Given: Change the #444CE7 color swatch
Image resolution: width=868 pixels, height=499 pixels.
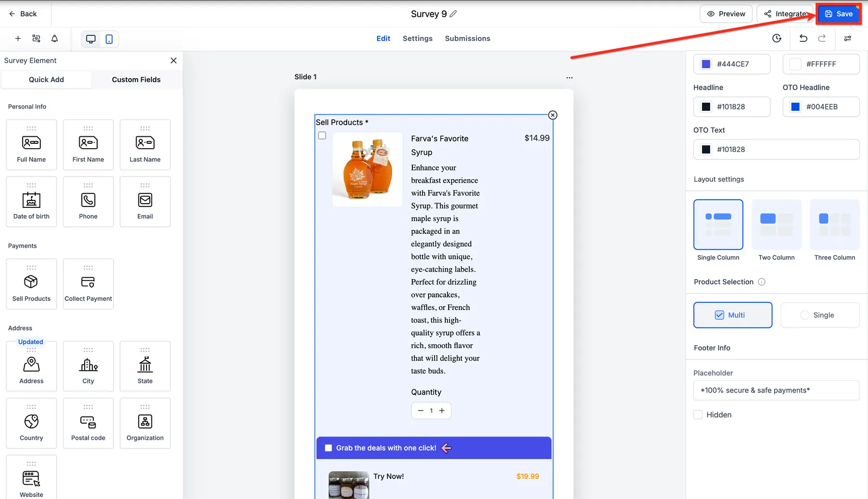Looking at the screenshot, I should pos(706,64).
